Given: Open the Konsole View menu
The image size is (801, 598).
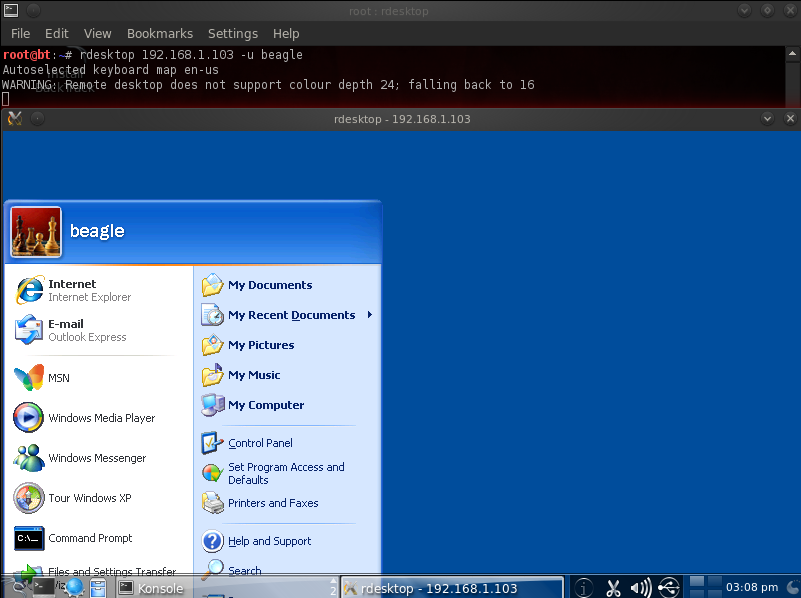Looking at the screenshot, I should tap(98, 34).
